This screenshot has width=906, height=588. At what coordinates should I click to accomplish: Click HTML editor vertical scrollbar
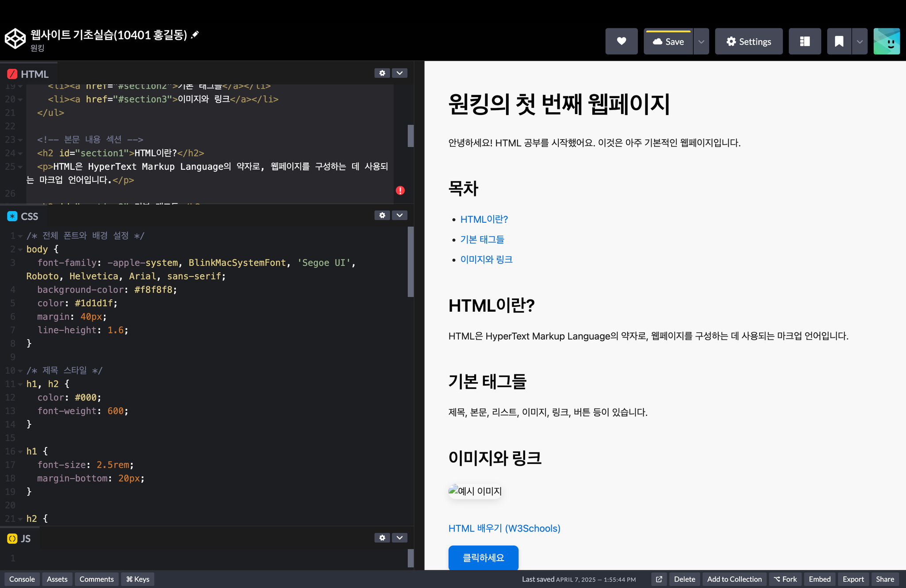[411, 136]
